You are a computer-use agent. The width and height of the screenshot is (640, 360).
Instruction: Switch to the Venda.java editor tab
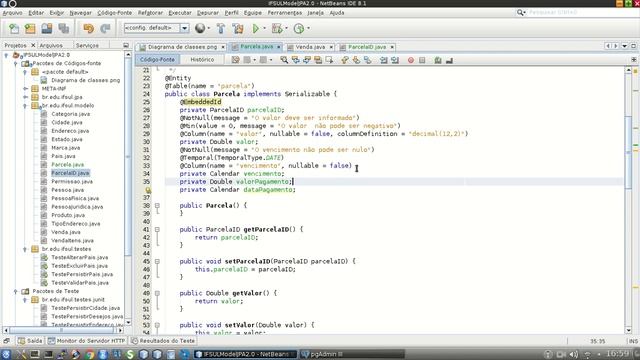click(x=310, y=47)
